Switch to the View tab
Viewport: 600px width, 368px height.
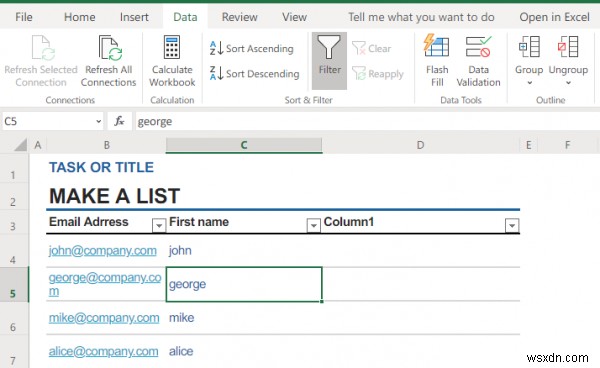click(294, 17)
